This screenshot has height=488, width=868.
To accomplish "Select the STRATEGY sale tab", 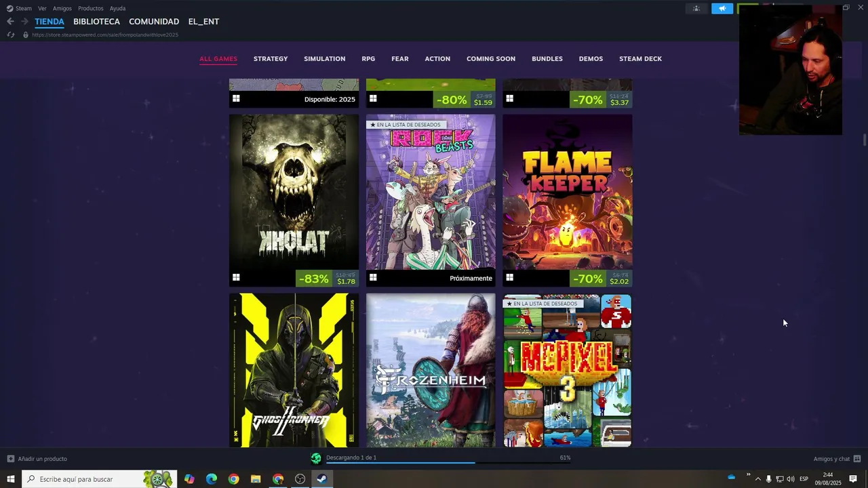I will coord(271,59).
